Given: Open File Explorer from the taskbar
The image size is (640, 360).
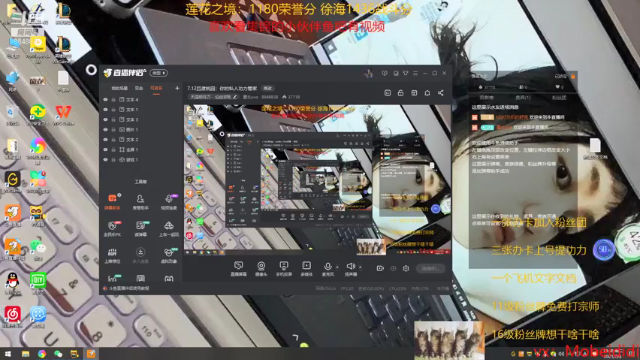Looking at the screenshot, I should coord(25,354).
